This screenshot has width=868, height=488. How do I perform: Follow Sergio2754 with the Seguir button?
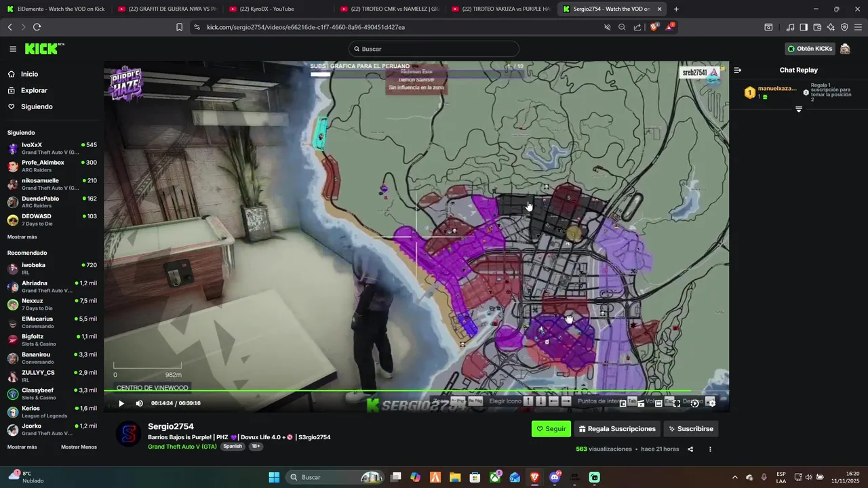(x=551, y=429)
